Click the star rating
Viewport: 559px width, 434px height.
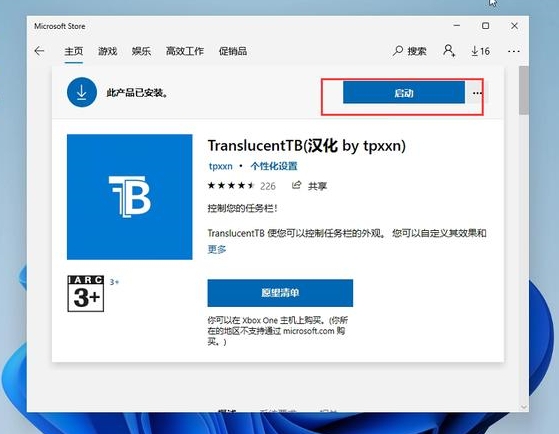point(231,185)
